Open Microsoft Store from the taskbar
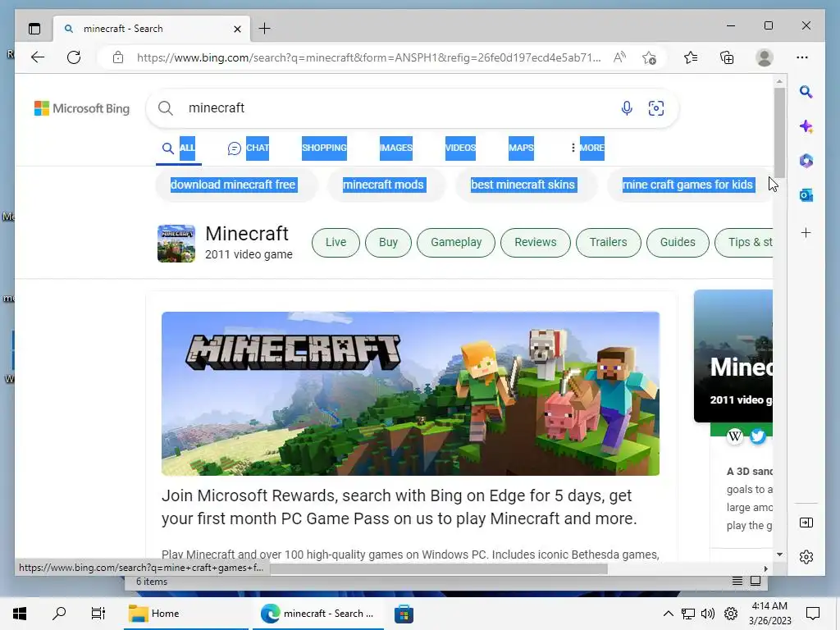840x630 pixels. click(404, 614)
